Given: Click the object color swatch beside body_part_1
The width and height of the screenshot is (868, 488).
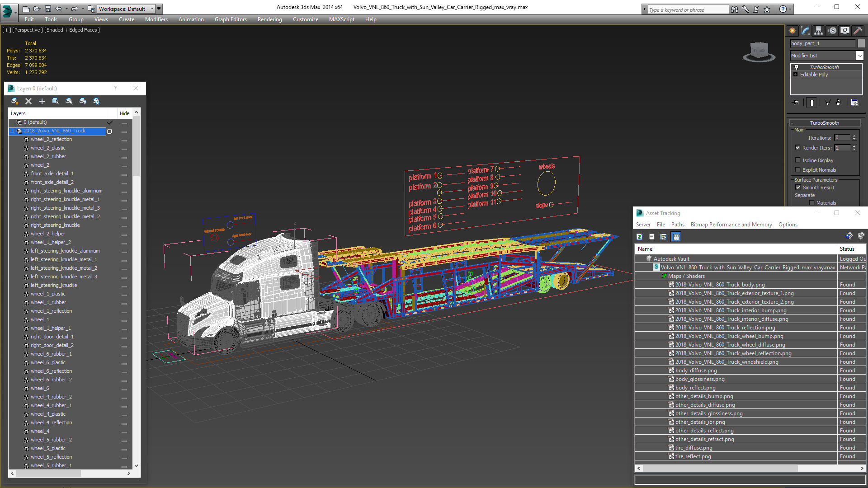Looking at the screenshot, I should pos(862,43).
